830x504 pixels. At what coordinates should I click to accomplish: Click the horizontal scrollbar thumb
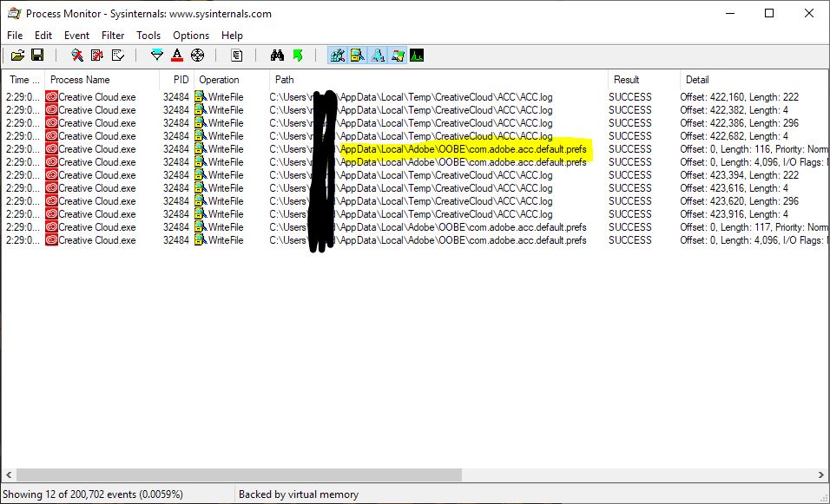click(x=239, y=475)
